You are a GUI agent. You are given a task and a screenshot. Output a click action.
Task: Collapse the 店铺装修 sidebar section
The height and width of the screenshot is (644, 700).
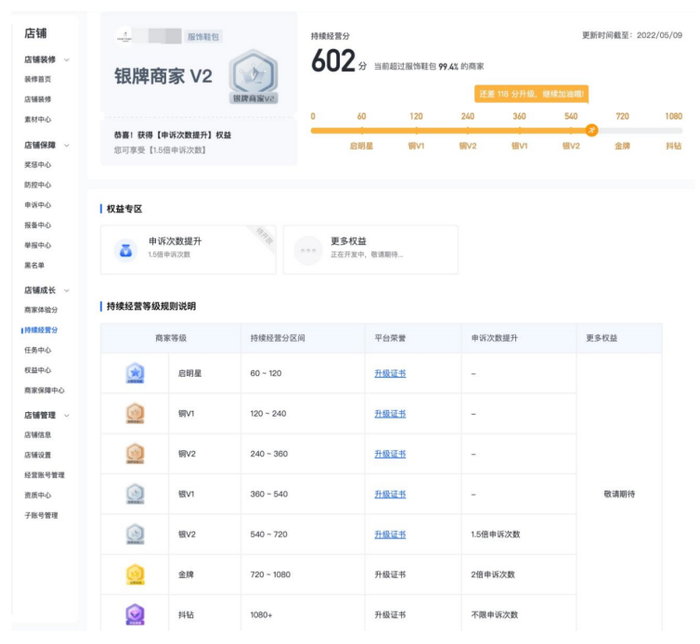(67, 60)
